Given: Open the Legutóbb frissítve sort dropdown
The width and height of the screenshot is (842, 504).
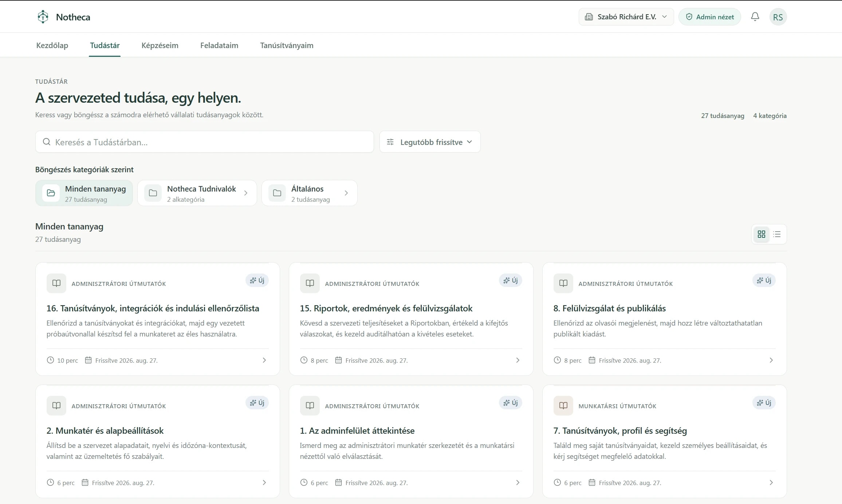Looking at the screenshot, I should pyautogui.click(x=430, y=142).
